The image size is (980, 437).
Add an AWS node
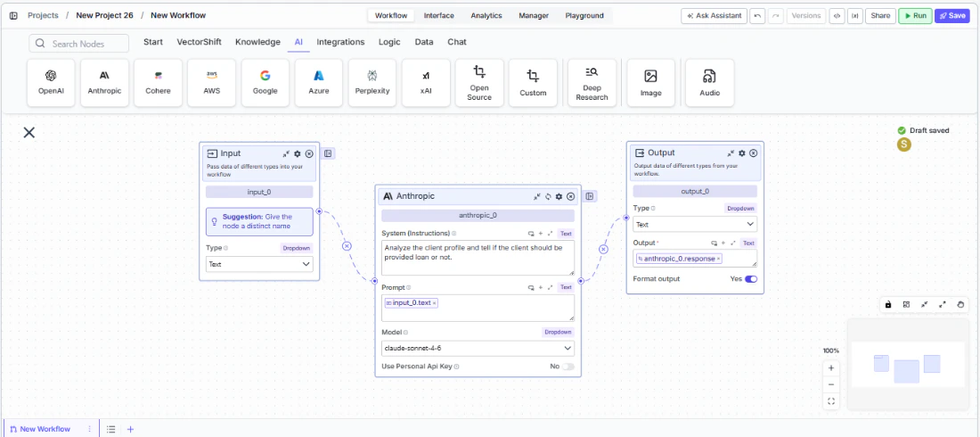212,83
